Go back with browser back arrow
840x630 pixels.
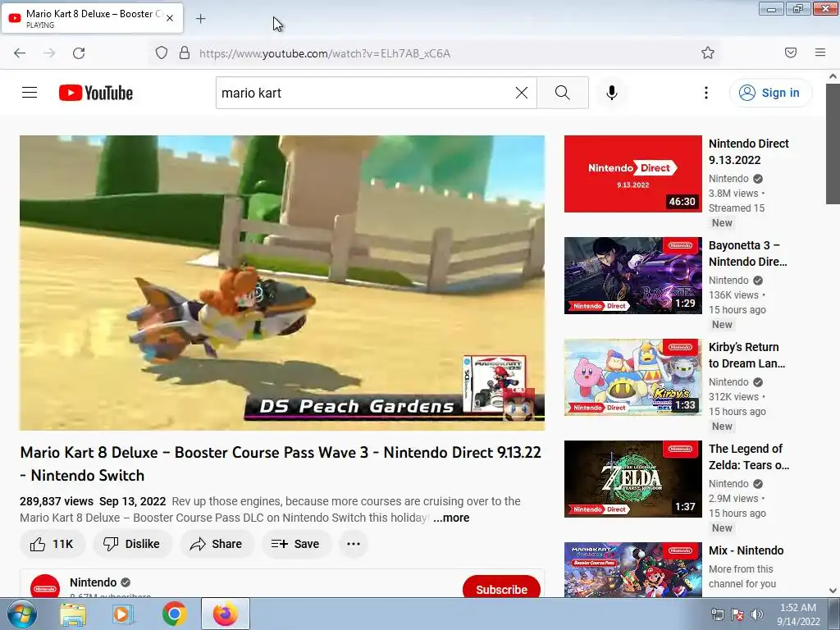click(x=20, y=53)
